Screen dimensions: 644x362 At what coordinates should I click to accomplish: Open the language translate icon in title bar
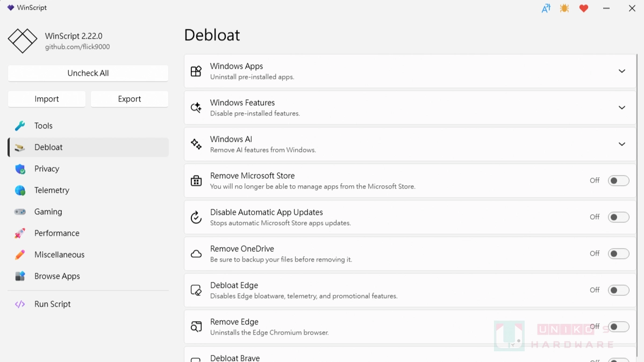[x=546, y=8]
